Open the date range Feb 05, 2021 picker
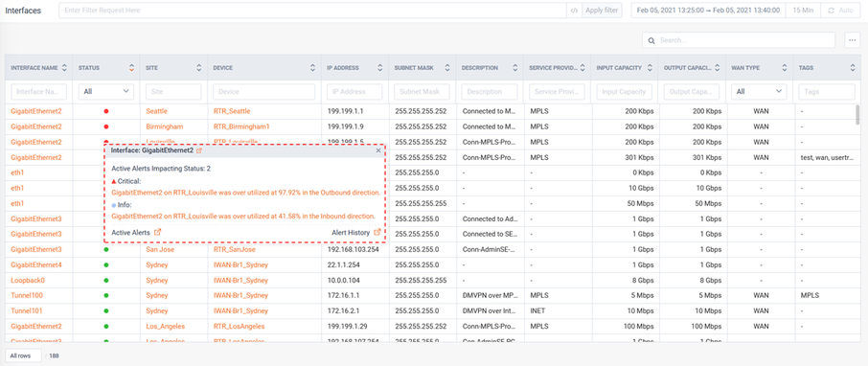 (x=709, y=11)
